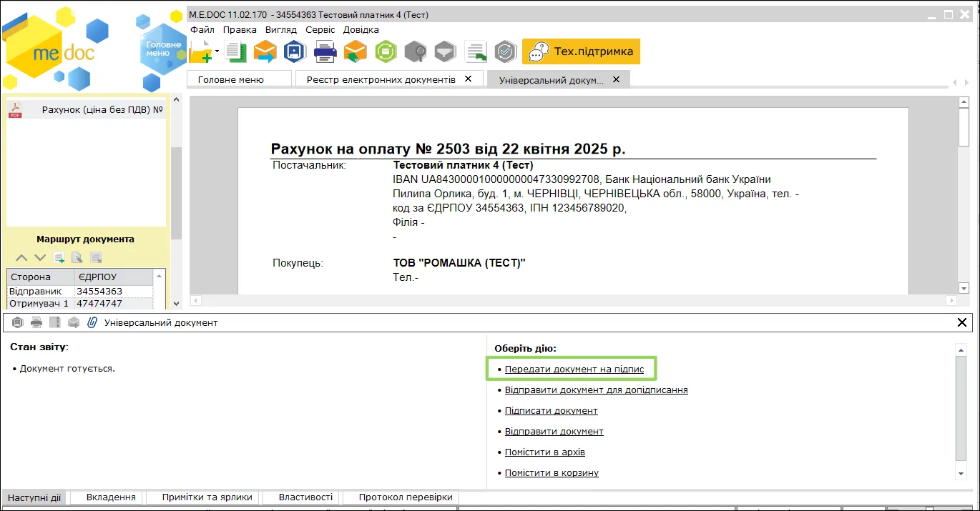Click Передати документ на підпис link
The image size is (980, 511).
pos(574,369)
